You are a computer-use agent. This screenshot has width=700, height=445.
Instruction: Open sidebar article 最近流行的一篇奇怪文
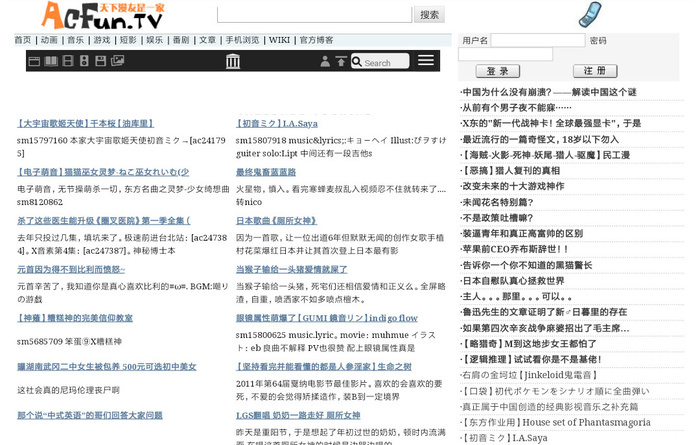pos(540,140)
